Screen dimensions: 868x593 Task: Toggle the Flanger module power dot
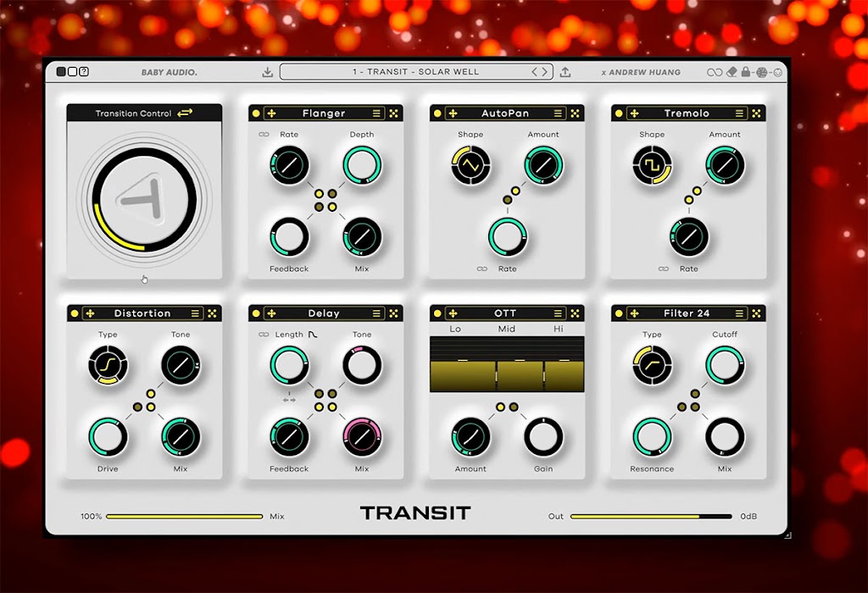[256, 114]
